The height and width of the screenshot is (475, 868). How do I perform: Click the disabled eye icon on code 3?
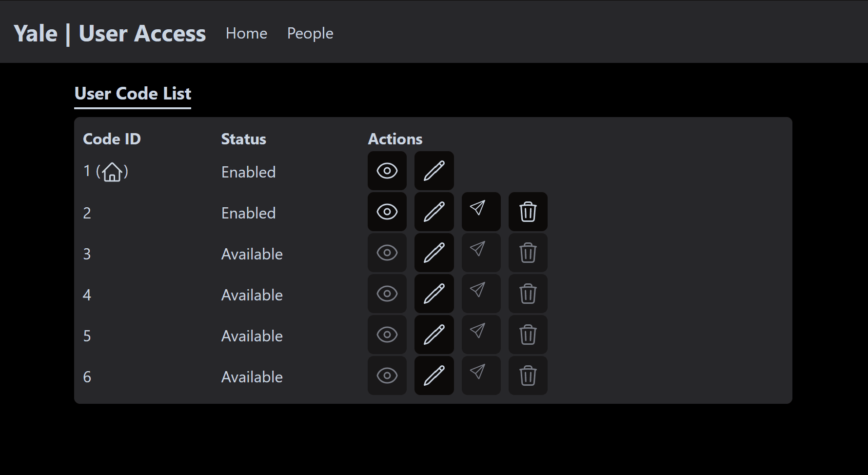point(387,253)
